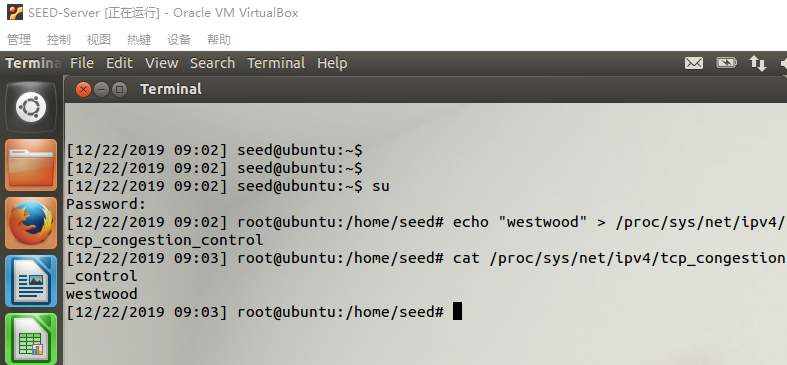Open the View menu

[162, 63]
